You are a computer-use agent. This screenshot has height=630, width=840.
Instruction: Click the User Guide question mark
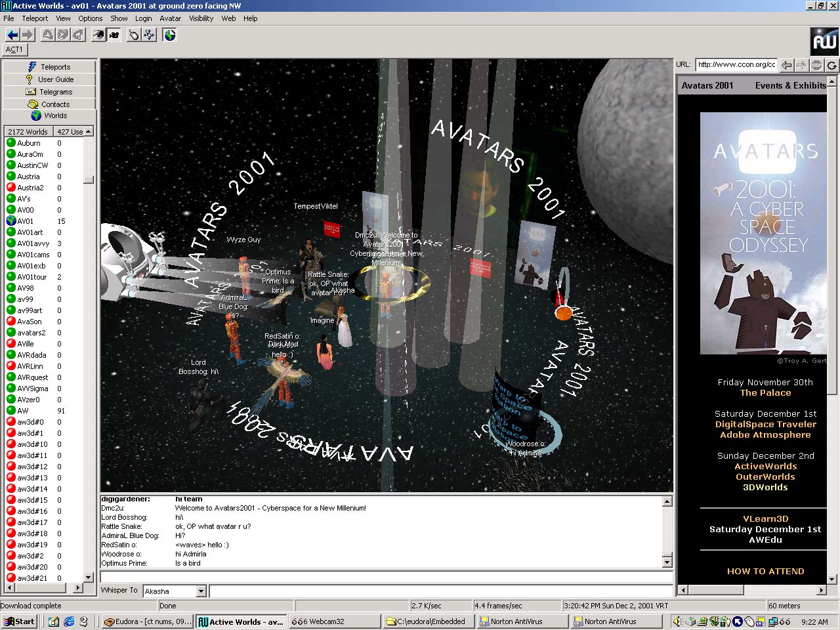coord(30,79)
